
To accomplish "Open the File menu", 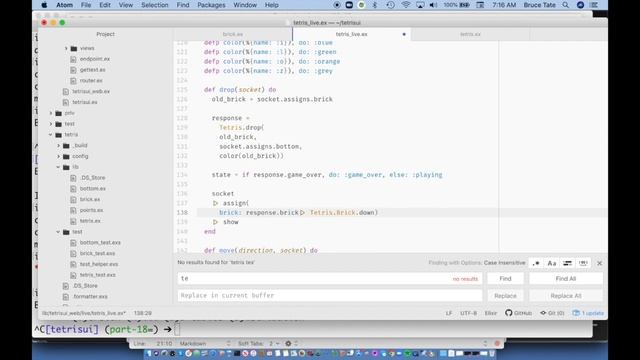I will pos(86,5).
